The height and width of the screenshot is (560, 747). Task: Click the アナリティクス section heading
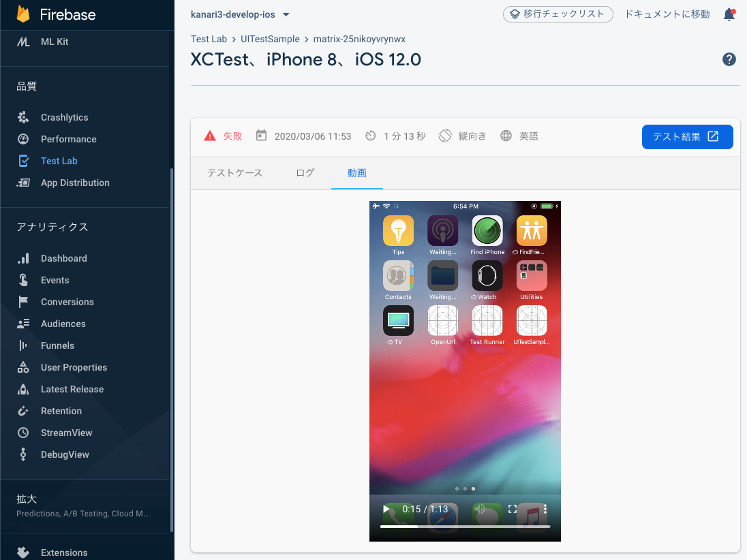coord(52,227)
